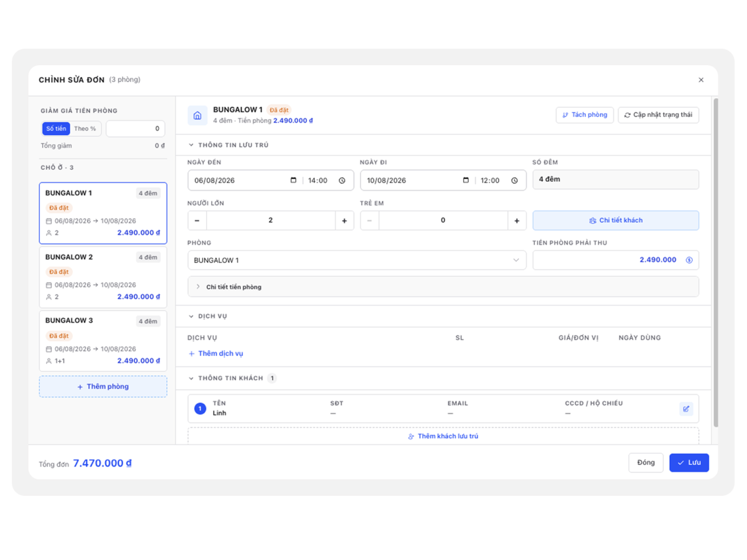The image size is (747, 560).
Task: Click the Tách phòng button
Action: tap(585, 115)
